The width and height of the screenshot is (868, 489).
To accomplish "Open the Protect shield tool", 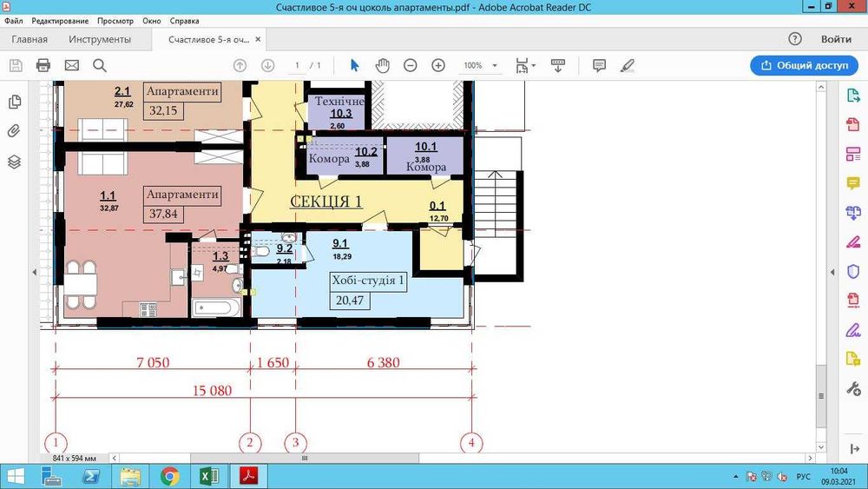I will (853, 271).
